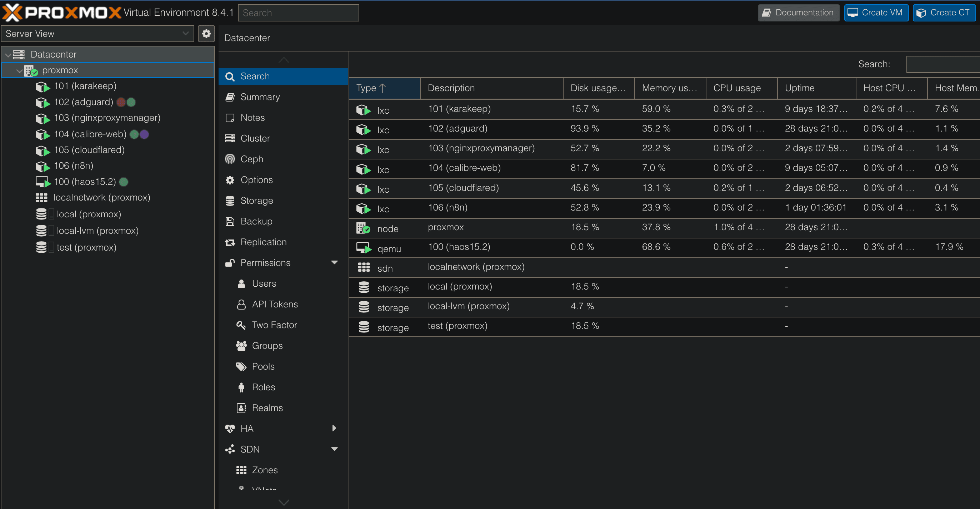
Task: Select container 104 (calibre-web) icon in tree
Action: click(x=42, y=134)
